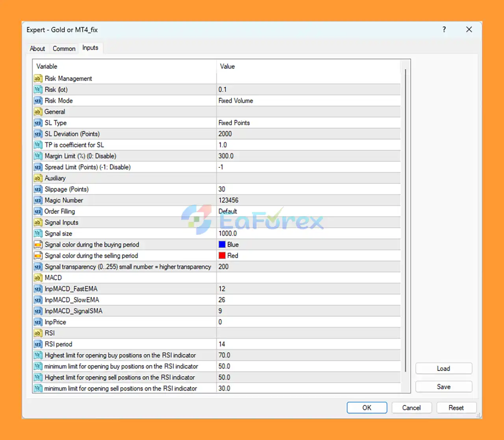Click the icon next to Signal size
This screenshot has height=440, width=504.
[38, 234]
